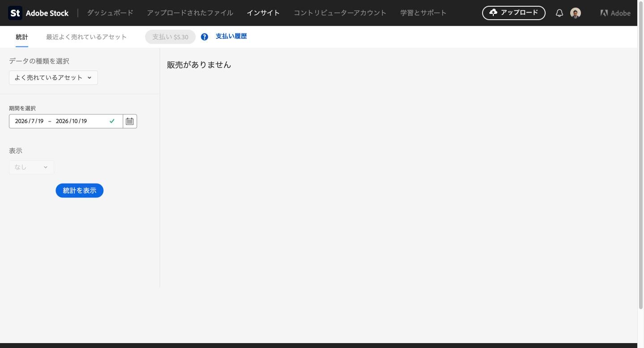
Task: Switch to the 統計 tab
Action: (x=22, y=37)
